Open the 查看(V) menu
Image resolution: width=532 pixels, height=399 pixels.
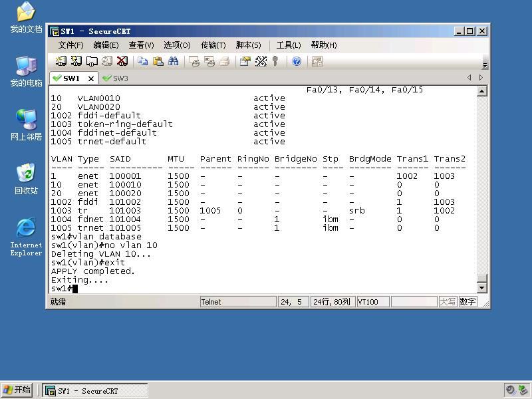click(141, 45)
